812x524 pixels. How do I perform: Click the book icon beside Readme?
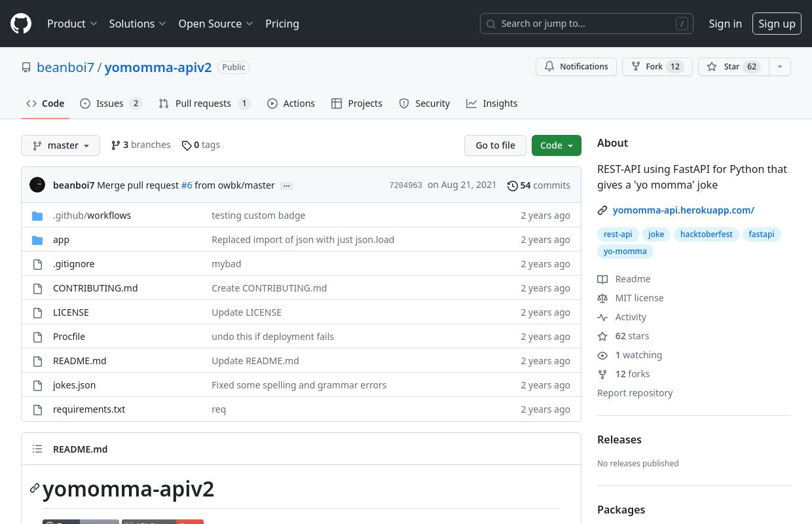tap(602, 279)
